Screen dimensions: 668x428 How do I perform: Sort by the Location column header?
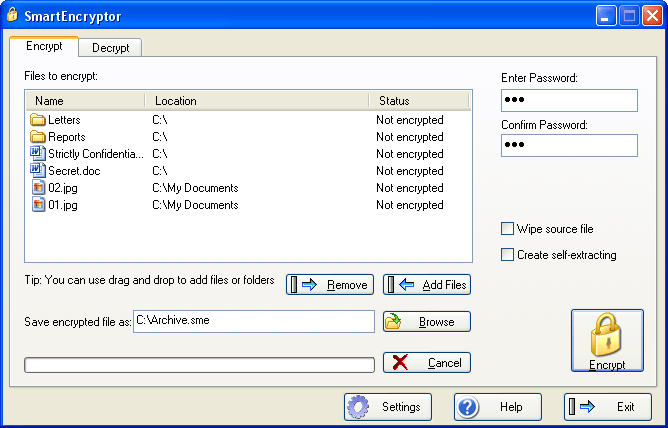257,101
